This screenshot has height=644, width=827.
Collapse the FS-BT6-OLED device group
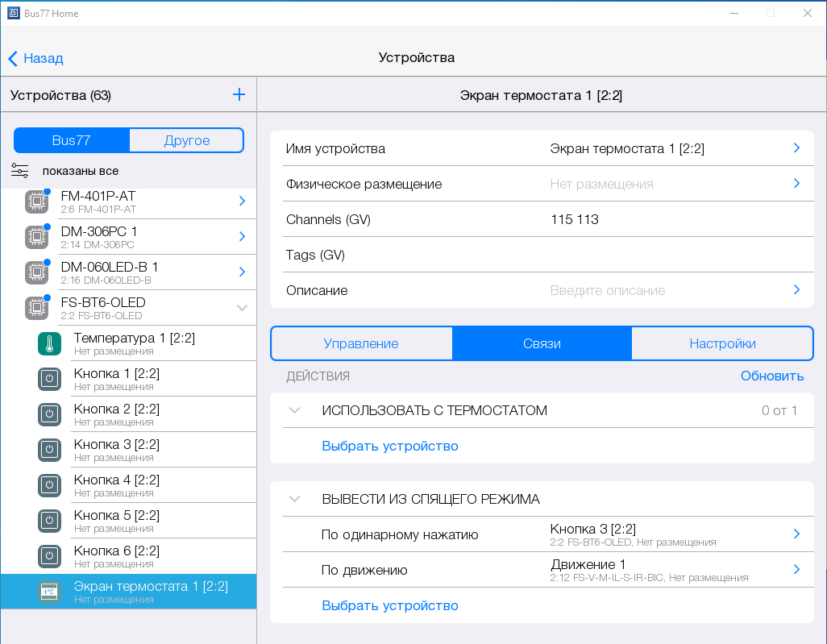coord(242,308)
